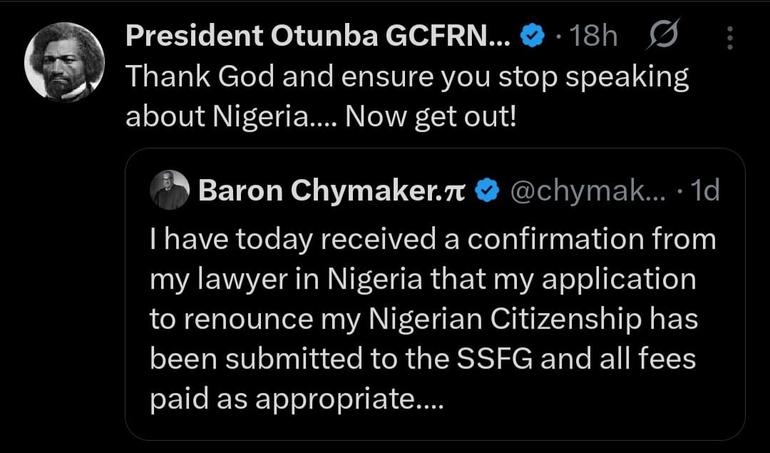Open President Otunba's profile picture
This screenshot has width=770, height=453.
[x=64, y=61]
